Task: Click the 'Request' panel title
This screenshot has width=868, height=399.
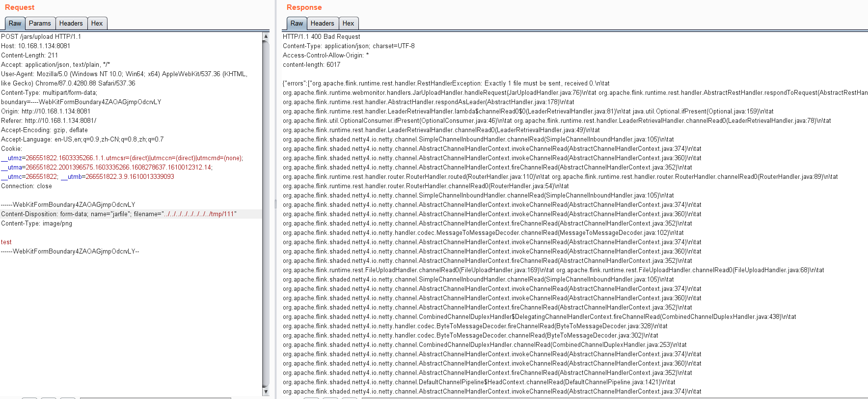Action: 20,7
